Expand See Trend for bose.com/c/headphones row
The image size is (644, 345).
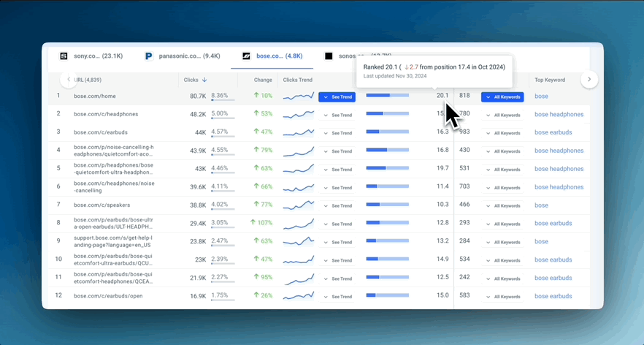[x=337, y=115]
